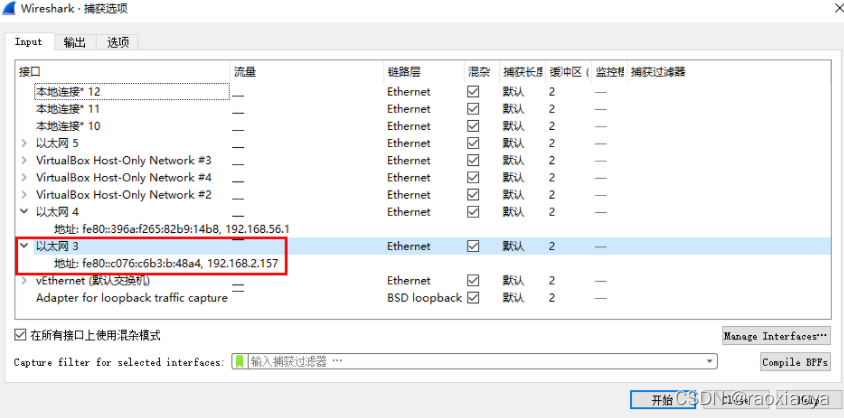This screenshot has width=844, height=418.
Task: Click the BSD loopback link-layer cell
Action: (425, 297)
